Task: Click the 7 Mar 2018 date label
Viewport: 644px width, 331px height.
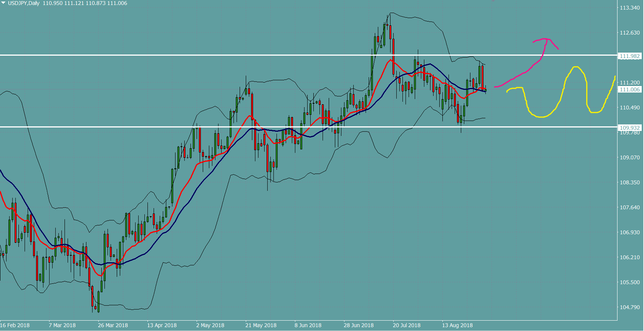Action: point(62,325)
